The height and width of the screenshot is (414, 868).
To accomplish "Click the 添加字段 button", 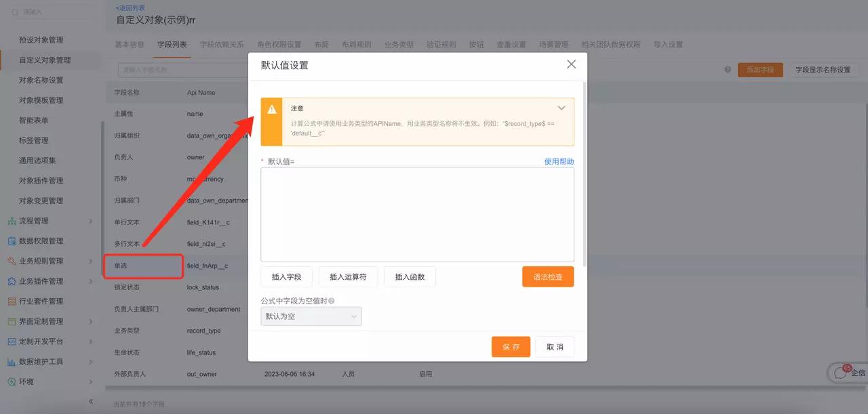I will coord(760,70).
